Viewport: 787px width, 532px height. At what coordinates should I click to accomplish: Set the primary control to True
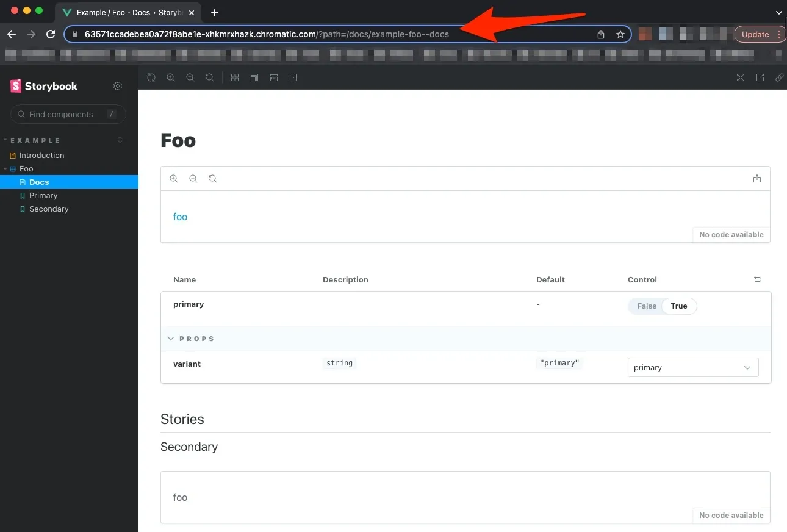click(678, 306)
